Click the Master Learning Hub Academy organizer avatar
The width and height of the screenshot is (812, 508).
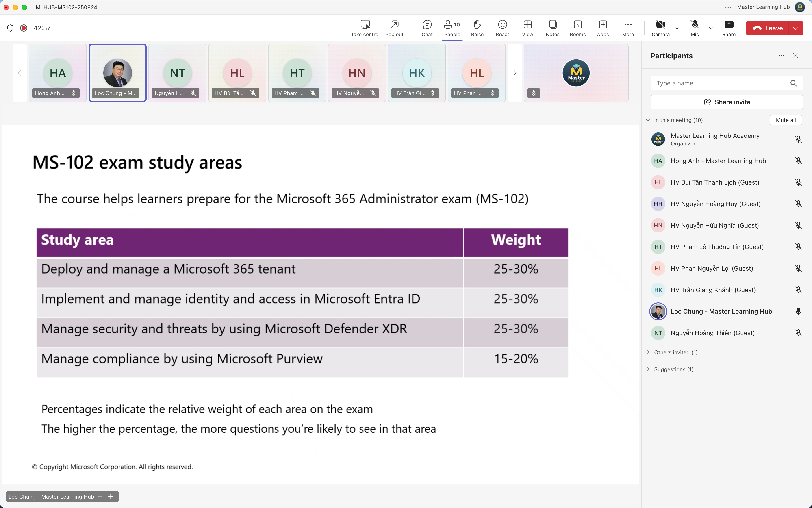[x=658, y=139]
